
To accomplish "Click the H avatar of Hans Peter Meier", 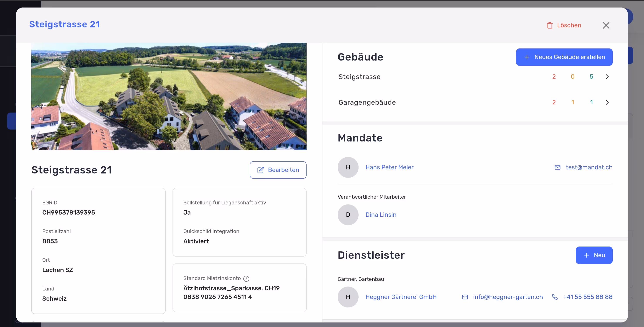I will [348, 167].
